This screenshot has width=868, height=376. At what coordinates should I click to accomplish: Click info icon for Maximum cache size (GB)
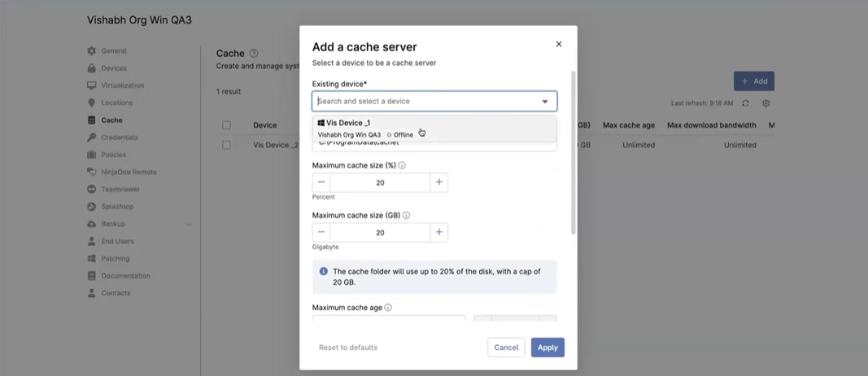[x=406, y=216]
